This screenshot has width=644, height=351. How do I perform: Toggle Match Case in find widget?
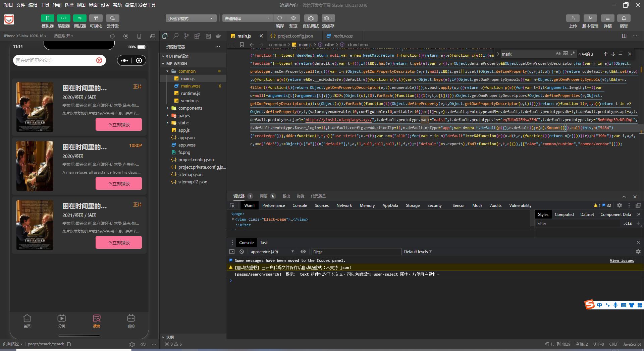coord(558,54)
